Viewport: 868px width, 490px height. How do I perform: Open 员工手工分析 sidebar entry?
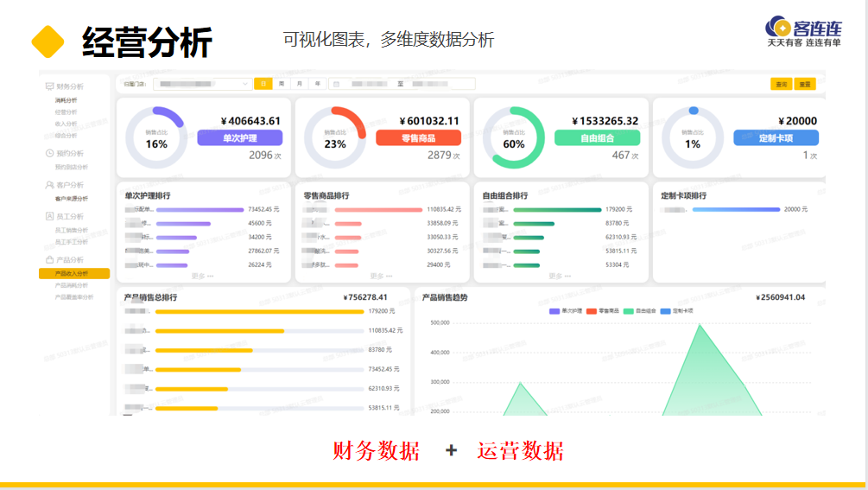(72, 242)
